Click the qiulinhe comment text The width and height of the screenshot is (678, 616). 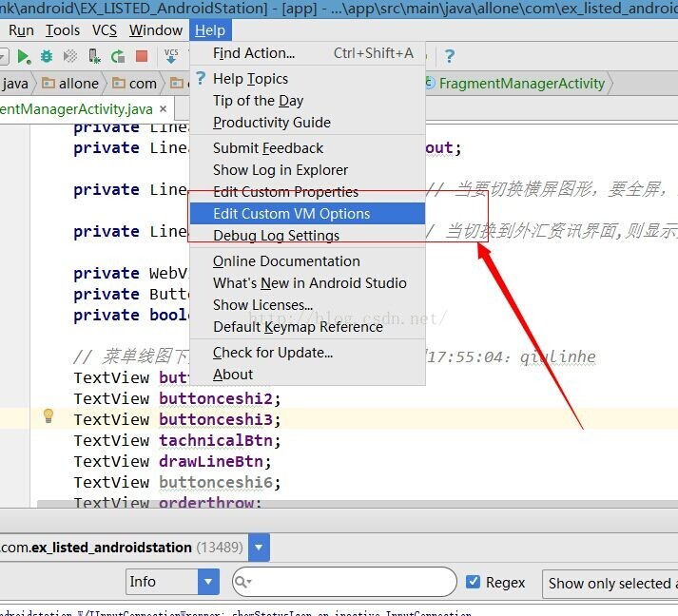tap(558, 357)
